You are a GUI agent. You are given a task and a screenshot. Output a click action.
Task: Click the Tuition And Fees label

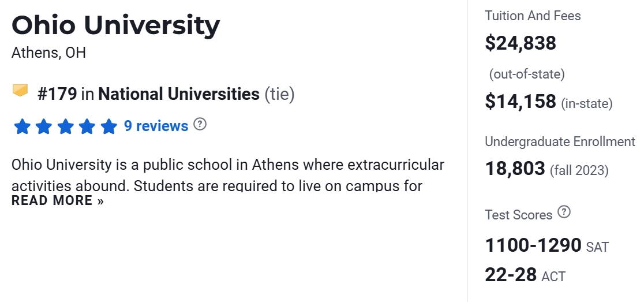[533, 16]
